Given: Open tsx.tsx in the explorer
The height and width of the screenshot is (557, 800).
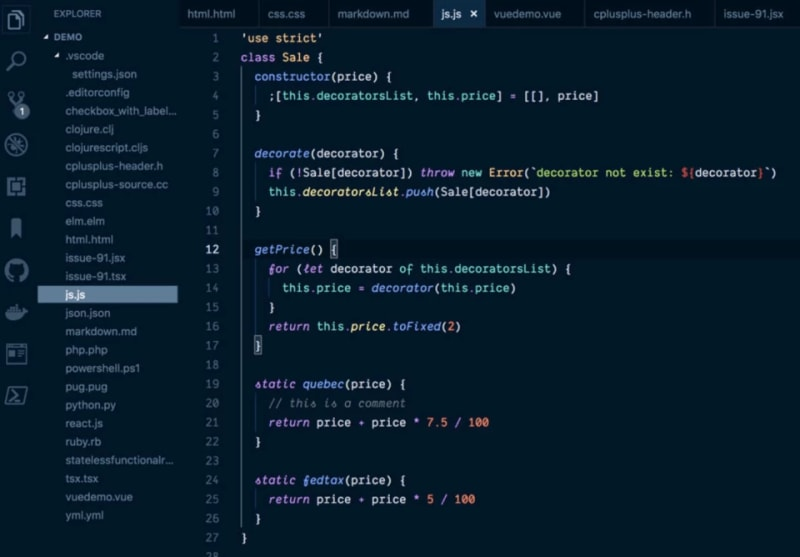Looking at the screenshot, I should click(82, 478).
